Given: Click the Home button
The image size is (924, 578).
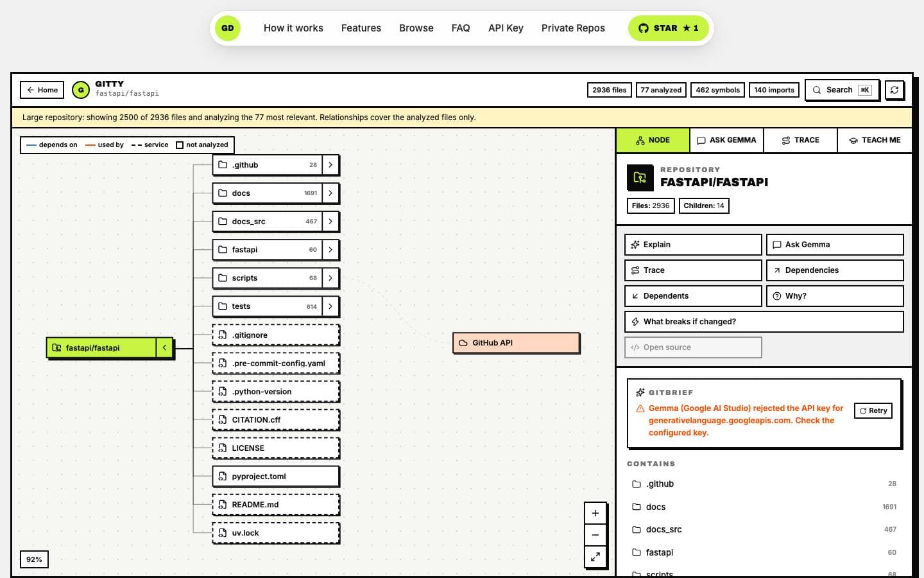Looking at the screenshot, I should click(x=42, y=90).
